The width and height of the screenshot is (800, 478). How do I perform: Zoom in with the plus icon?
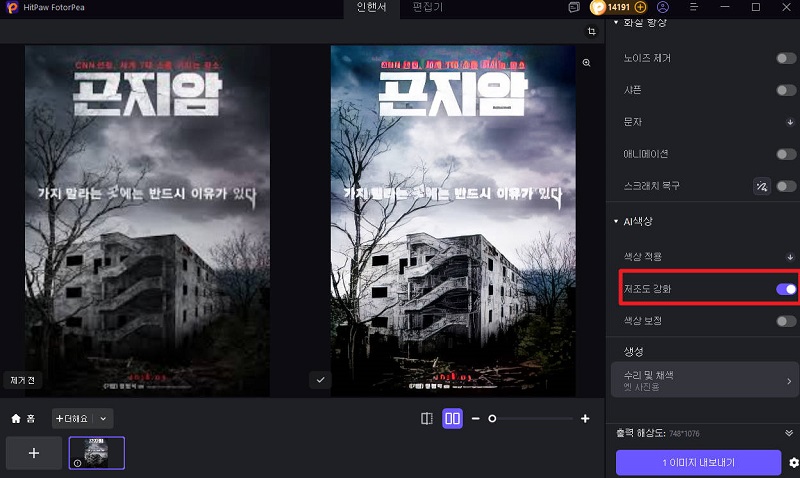coord(585,419)
